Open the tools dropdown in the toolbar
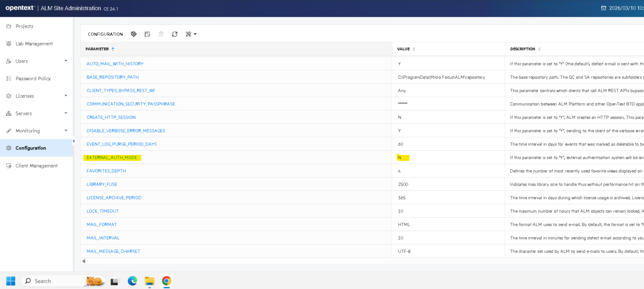644x289 pixels. tap(191, 34)
